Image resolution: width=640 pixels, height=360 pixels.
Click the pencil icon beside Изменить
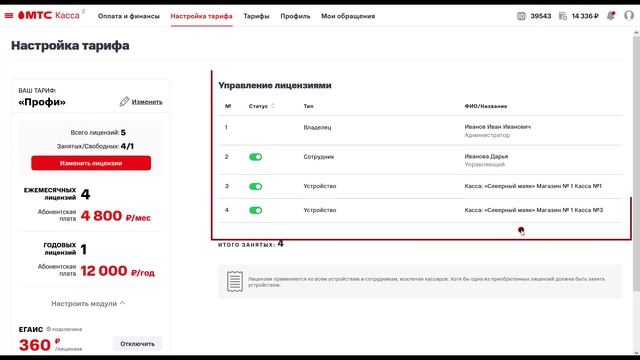tap(124, 101)
